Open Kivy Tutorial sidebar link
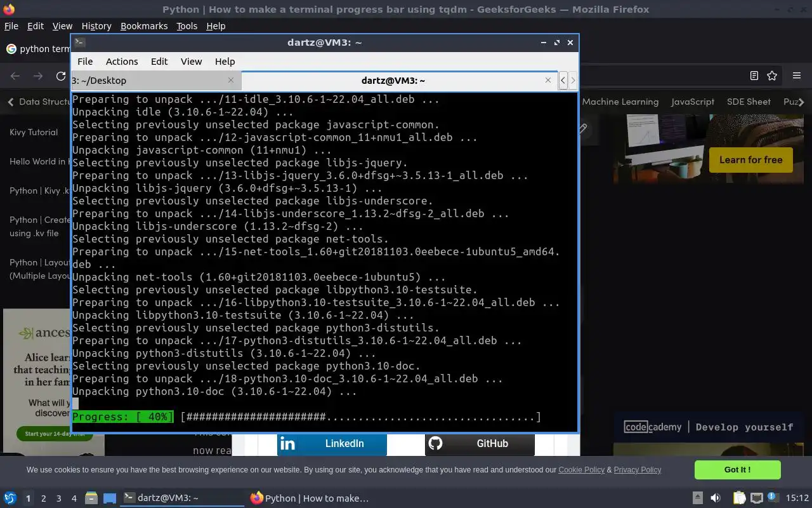The width and height of the screenshot is (812, 508). 34,132
